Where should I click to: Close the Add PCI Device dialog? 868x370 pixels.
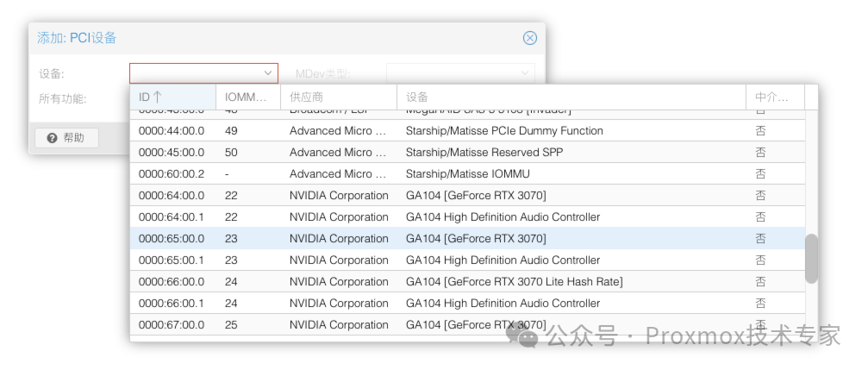tap(530, 38)
